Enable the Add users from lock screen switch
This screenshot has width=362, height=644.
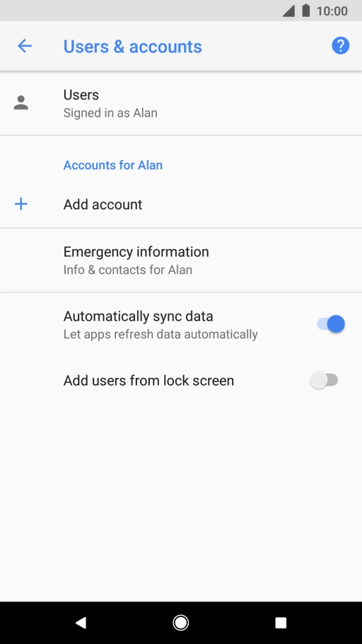(x=324, y=380)
